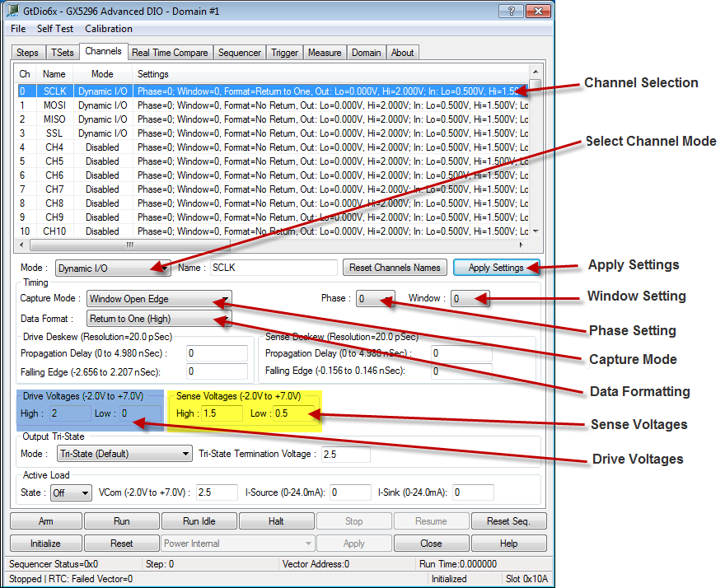Image resolution: width=725 pixels, height=588 pixels.
Task: Click the channel Name field containing SCLK
Action: click(x=274, y=268)
